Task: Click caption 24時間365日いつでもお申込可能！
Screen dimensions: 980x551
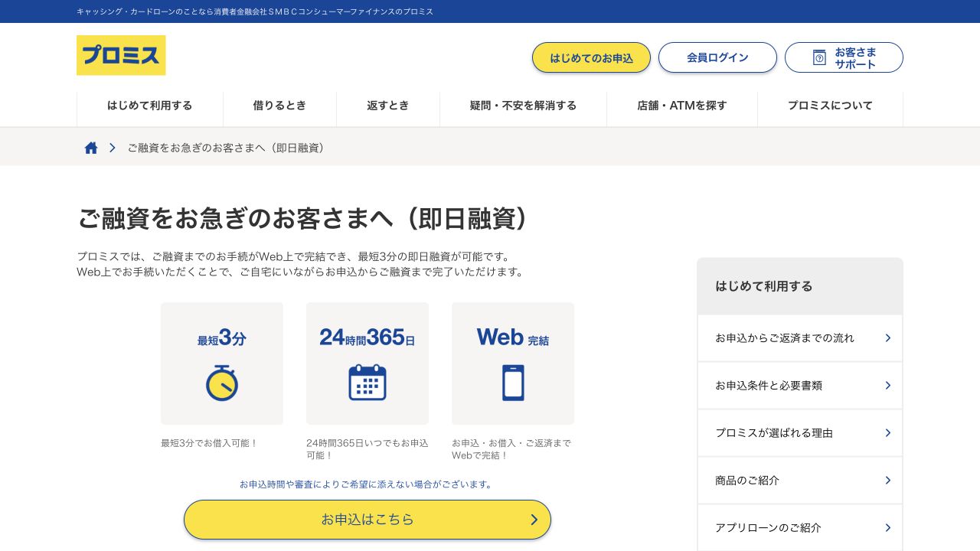Action: tap(367, 449)
